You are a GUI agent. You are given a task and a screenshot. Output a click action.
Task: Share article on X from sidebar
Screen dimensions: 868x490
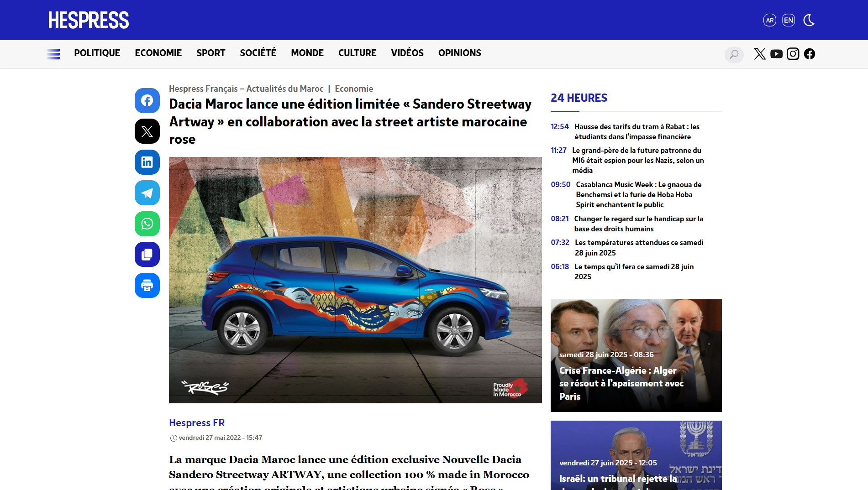click(147, 131)
